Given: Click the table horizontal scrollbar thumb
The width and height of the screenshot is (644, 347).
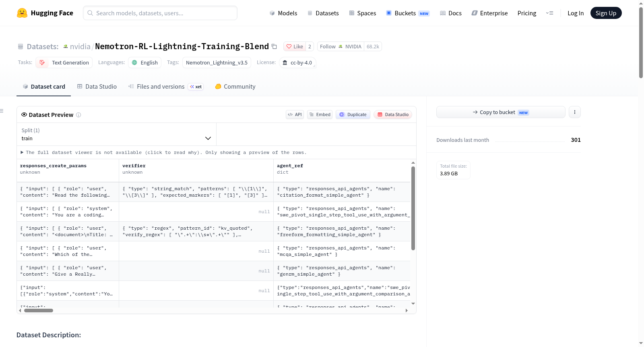Looking at the screenshot, I should (39, 310).
